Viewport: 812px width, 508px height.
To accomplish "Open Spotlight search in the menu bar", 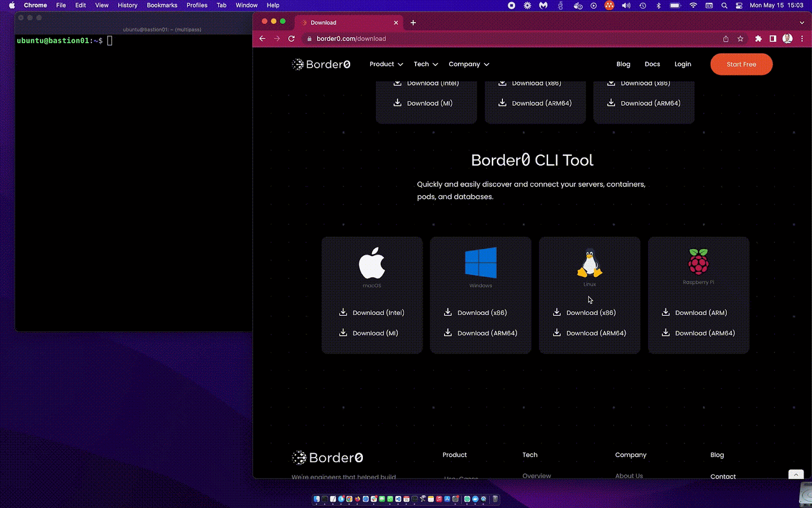I will 724,6.
